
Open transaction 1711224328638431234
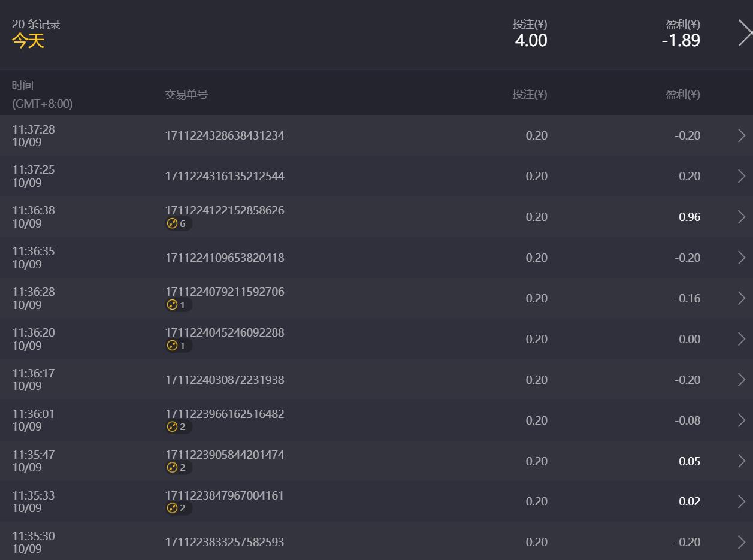pyautogui.click(x=225, y=136)
